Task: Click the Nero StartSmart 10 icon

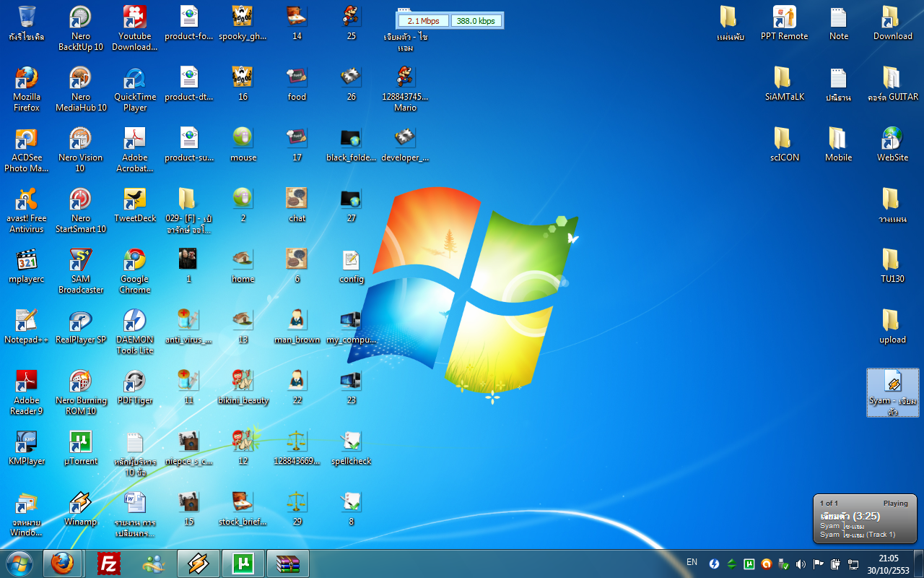Action: [x=80, y=210]
